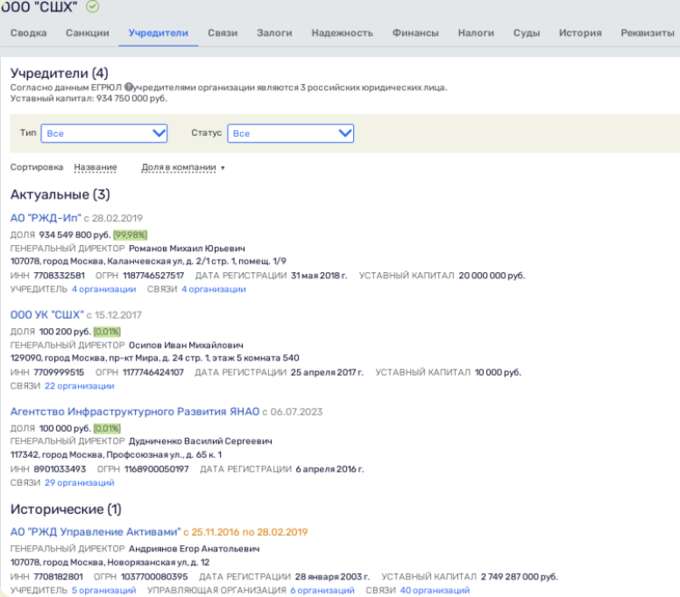Click the 99.98% share badge
This screenshot has width=680, height=597.
pyautogui.click(x=130, y=235)
